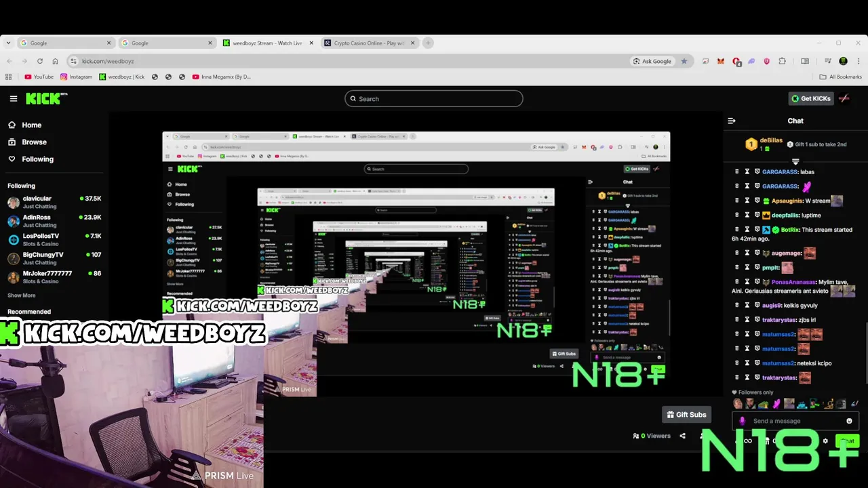This screenshot has height=488, width=868.
Task: Reload the page in browser
Action: point(39,61)
